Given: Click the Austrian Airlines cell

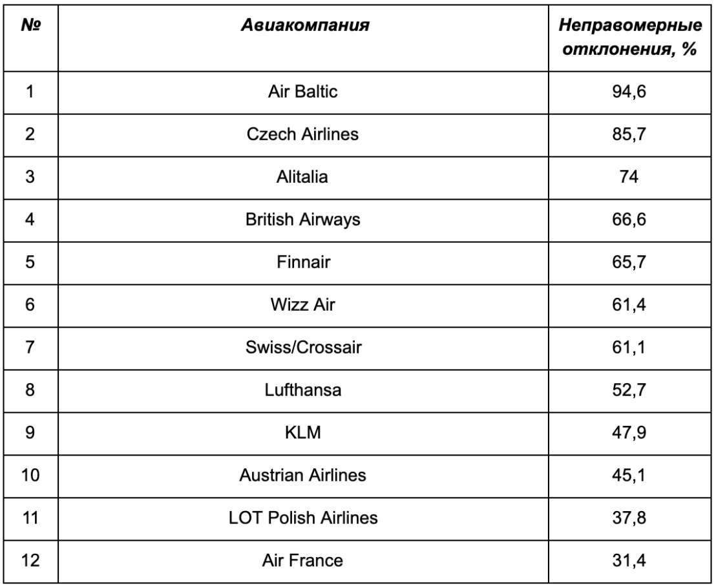Looking at the screenshot, I should (x=302, y=475).
